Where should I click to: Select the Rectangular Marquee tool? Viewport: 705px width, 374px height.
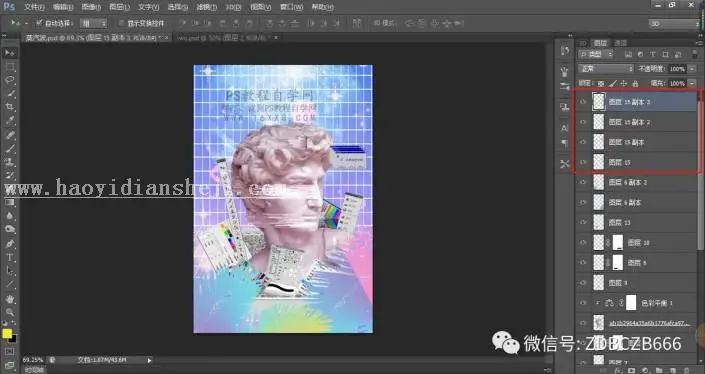9,67
